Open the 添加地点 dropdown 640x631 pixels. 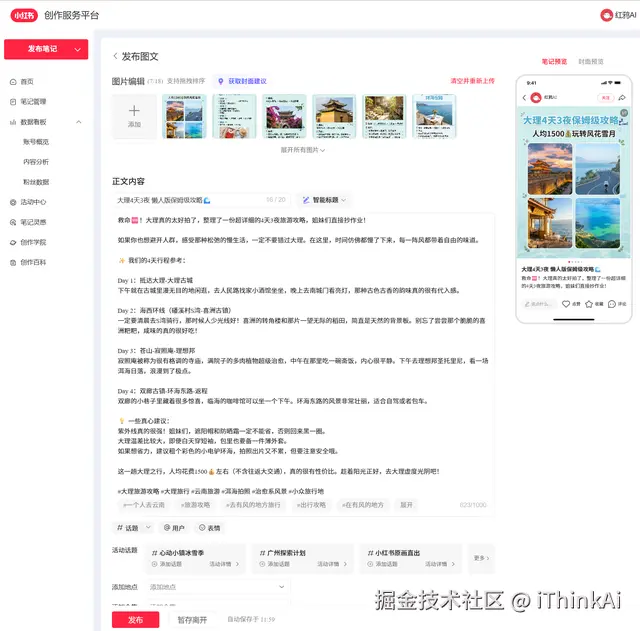point(217,587)
